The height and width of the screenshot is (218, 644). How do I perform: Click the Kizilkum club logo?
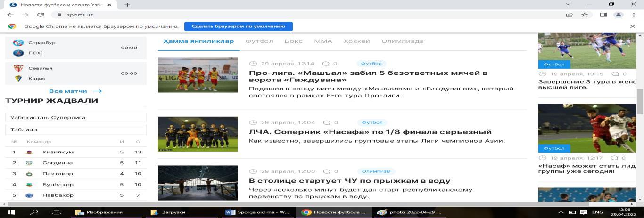29,152
